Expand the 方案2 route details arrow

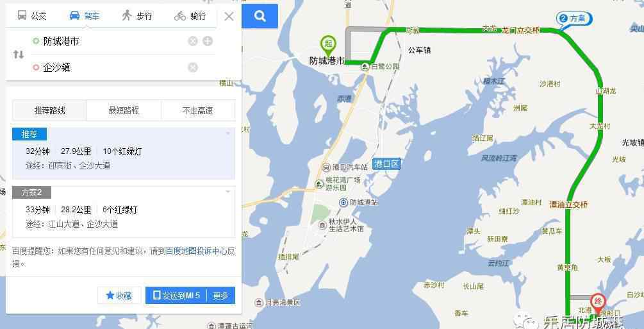click(x=228, y=192)
